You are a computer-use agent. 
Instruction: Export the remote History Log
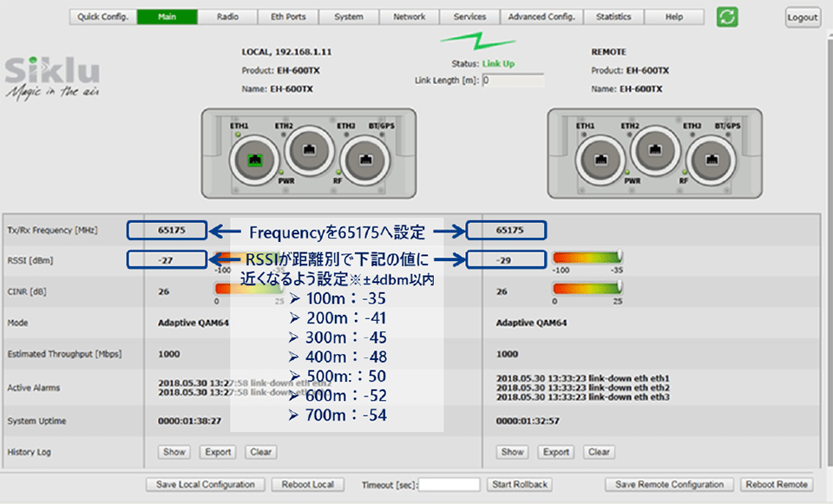click(x=556, y=452)
